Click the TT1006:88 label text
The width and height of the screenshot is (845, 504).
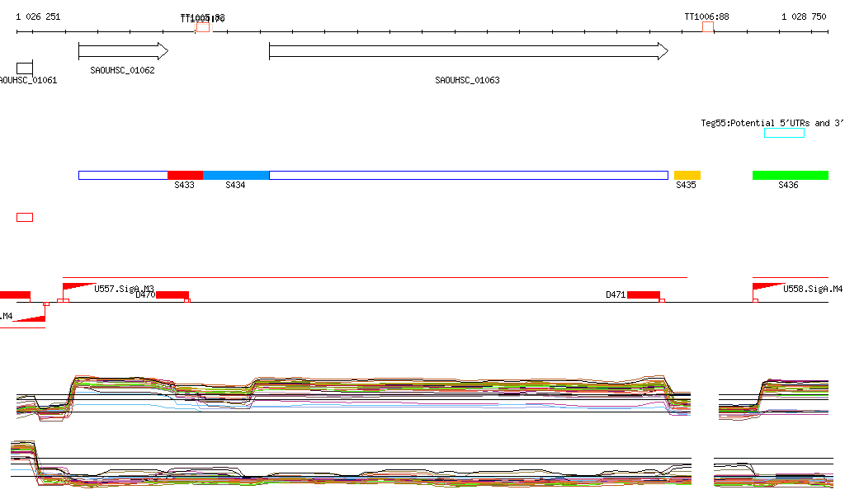point(706,16)
